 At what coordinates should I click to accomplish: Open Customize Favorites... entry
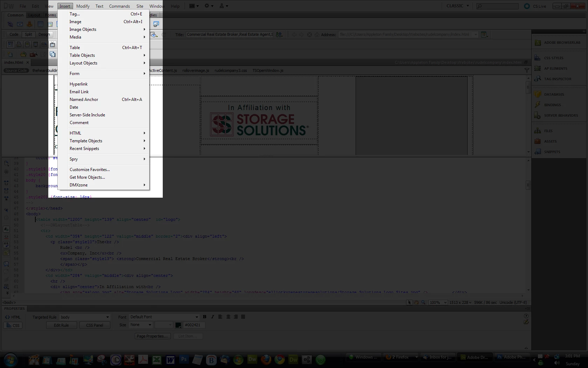tap(108, 170)
